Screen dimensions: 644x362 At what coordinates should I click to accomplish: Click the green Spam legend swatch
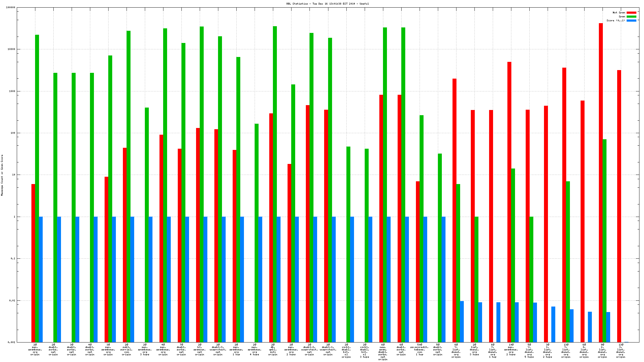[x=631, y=16]
